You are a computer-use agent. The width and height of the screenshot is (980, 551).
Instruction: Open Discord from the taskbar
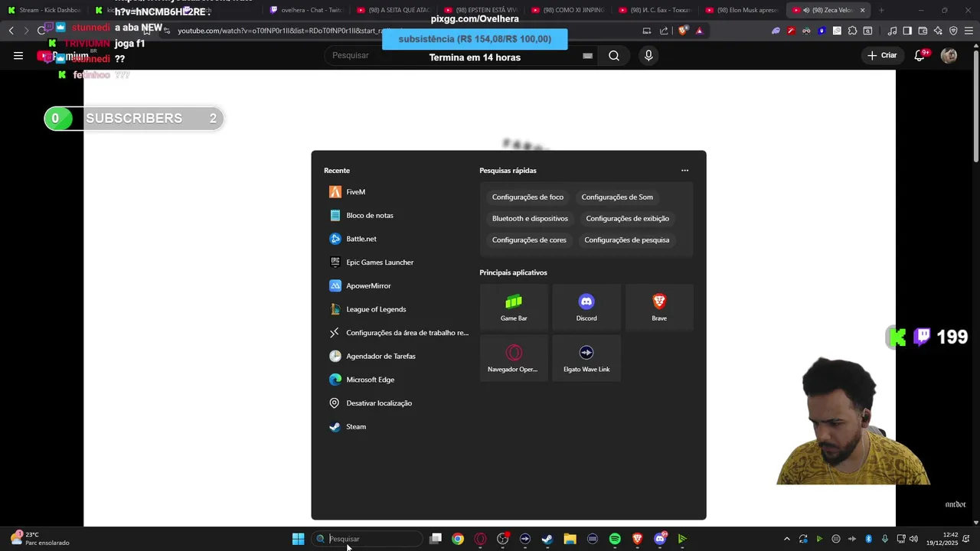point(660,539)
